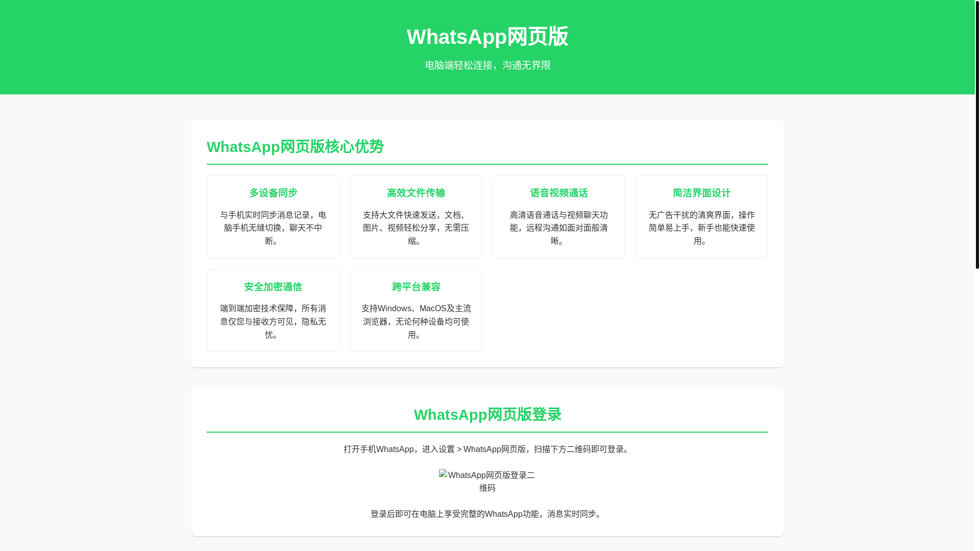980x551 pixels.
Task: Select the 简洁界面设计 card heading
Action: click(702, 193)
